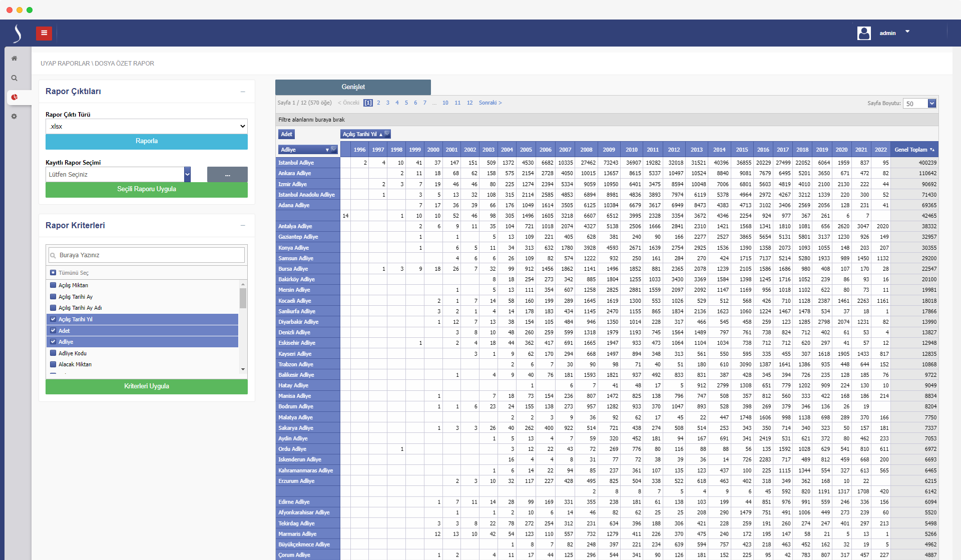Open the settings gear sidebar icon
The image size is (961, 560).
point(14,116)
